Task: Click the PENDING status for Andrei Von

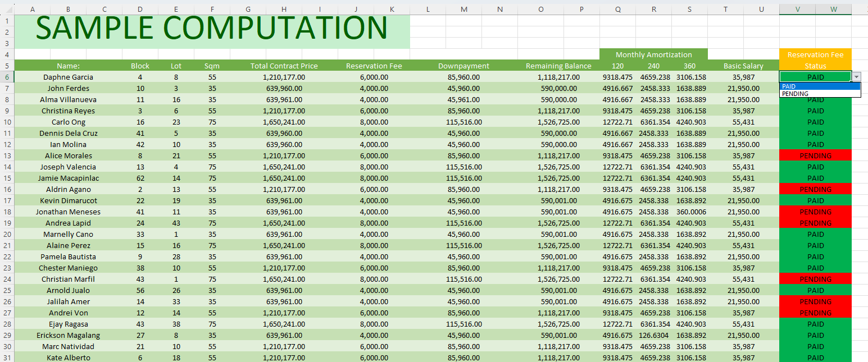Action: [815, 313]
